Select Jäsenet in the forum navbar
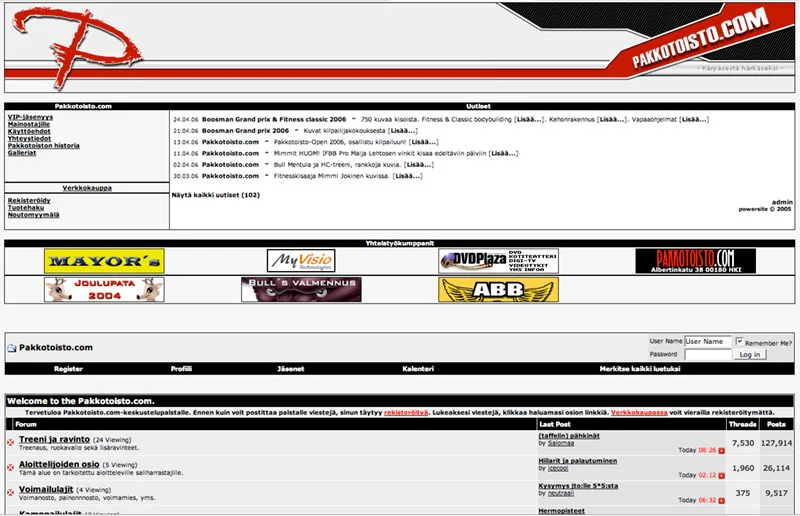 point(290,369)
